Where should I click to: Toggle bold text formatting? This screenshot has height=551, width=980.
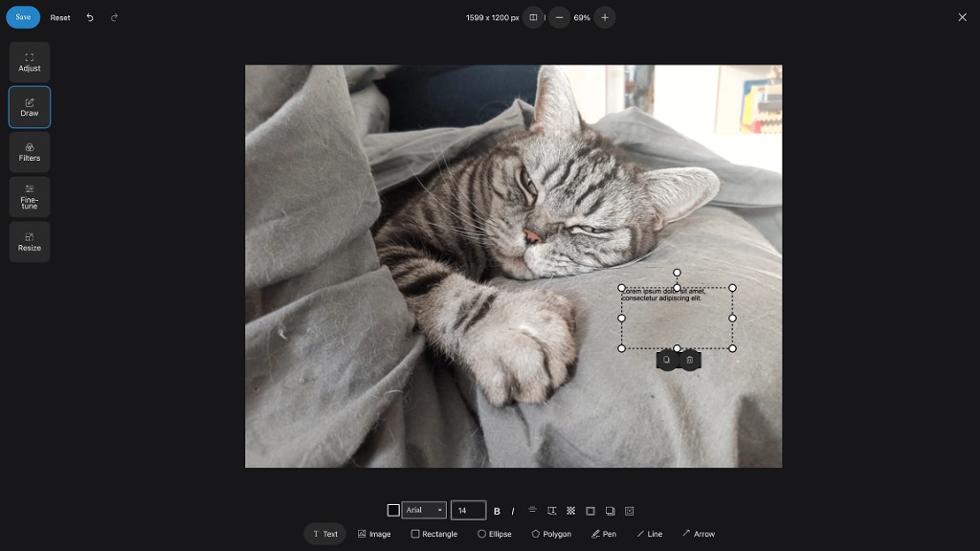[x=497, y=511]
